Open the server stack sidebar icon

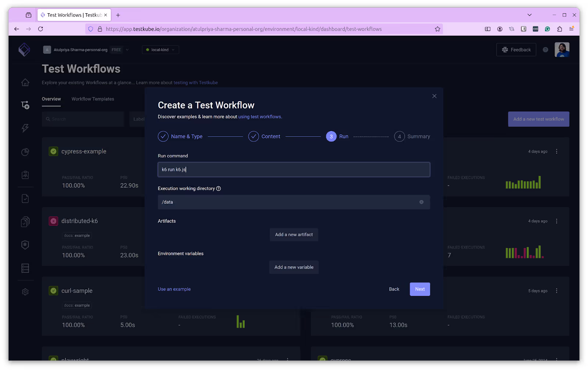pos(25,268)
